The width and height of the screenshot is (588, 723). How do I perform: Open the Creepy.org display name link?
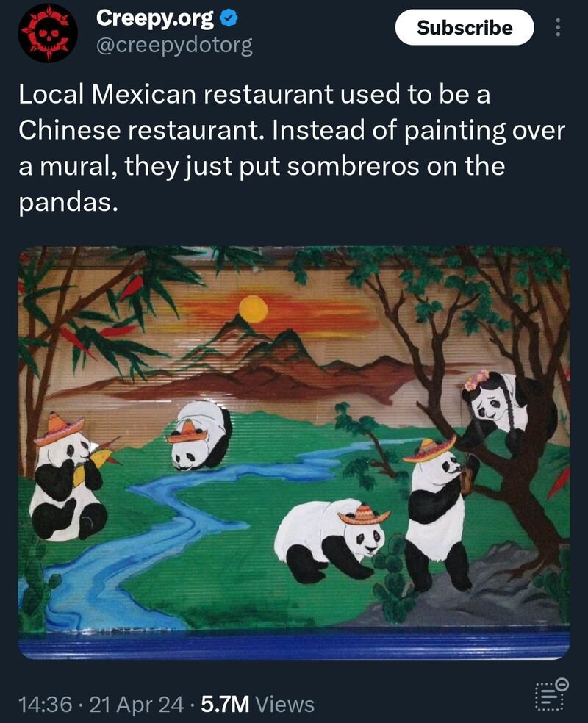coord(155,18)
